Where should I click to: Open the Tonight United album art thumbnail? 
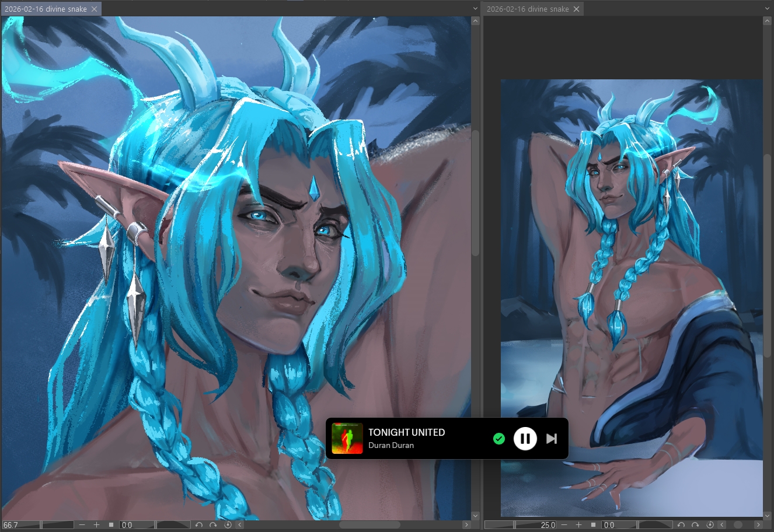[347, 439]
